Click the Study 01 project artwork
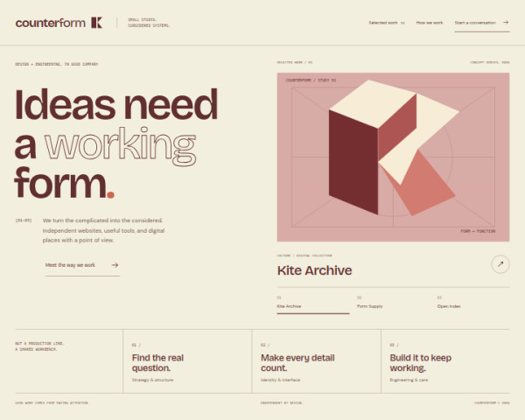The height and width of the screenshot is (420, 525). click(x=393, y=157)
